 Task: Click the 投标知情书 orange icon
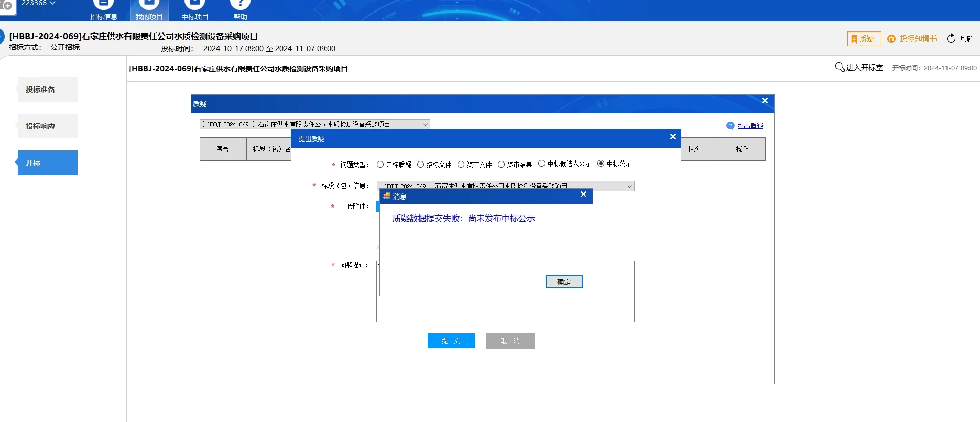(x=891, y=39)
